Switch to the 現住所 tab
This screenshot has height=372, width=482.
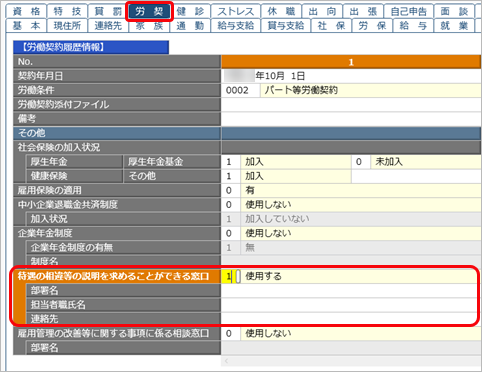pos(67,26)
